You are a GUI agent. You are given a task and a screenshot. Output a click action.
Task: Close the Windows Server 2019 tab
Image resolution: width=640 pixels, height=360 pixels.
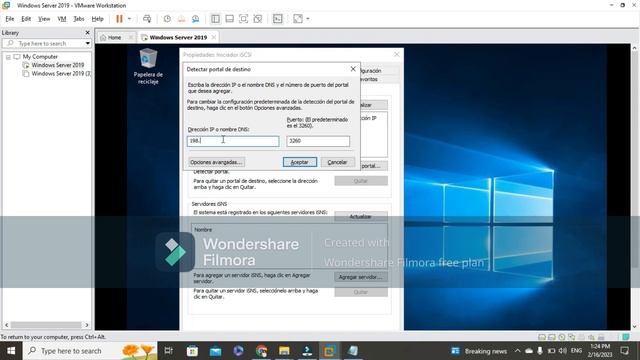coord(213,37)
